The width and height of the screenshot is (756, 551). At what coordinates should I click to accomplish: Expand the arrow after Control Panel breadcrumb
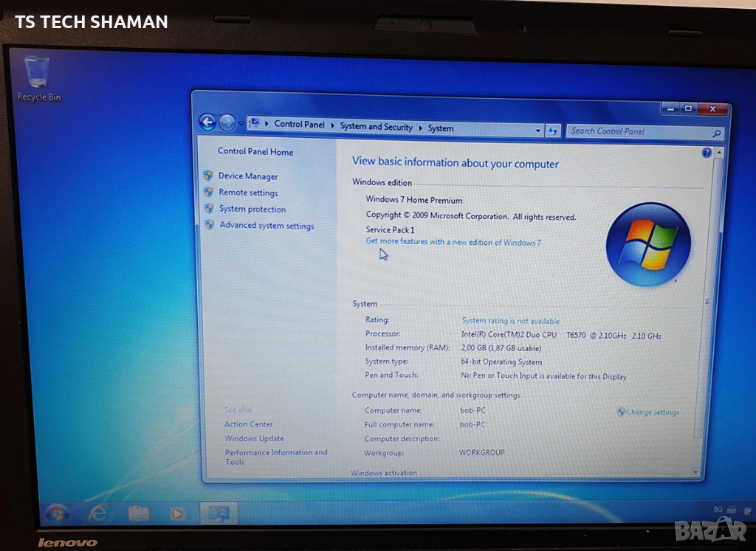pyautogui.click(x=332, y=125)
